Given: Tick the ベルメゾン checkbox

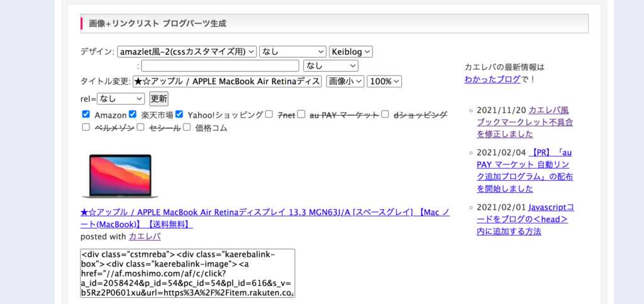Looking at the screenshot, I should click(86, 128).
